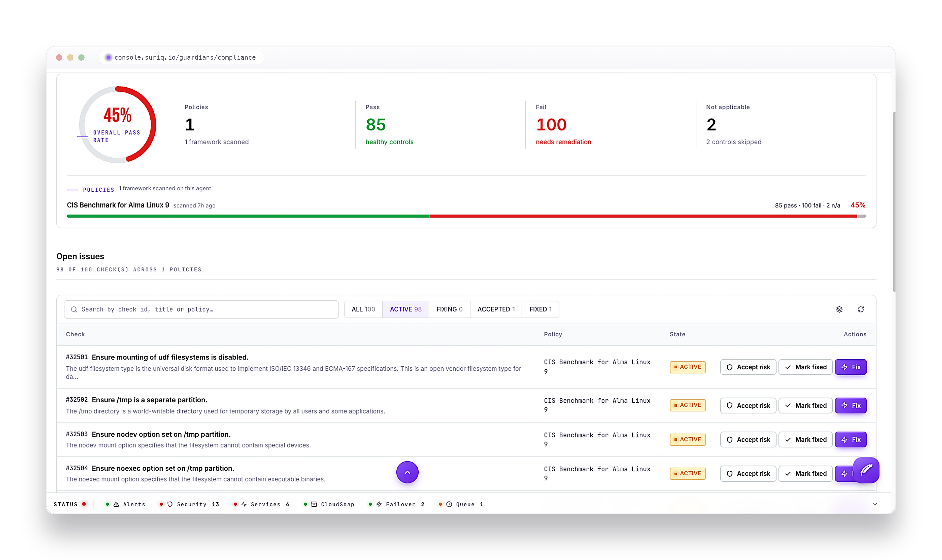This screenshot has height=560, width=942.
Task: Accept risk for check #32501
Action: click(x=748, y=367)
